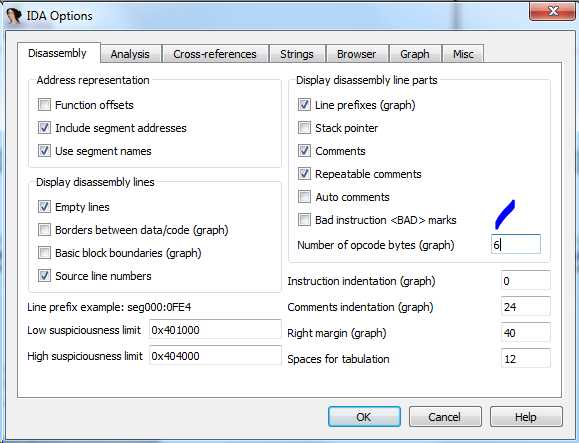Image resolution: width=579 pixels, height=443 pixels.
Task: Close the IDA Options dialog
Action: click(552, 11)
